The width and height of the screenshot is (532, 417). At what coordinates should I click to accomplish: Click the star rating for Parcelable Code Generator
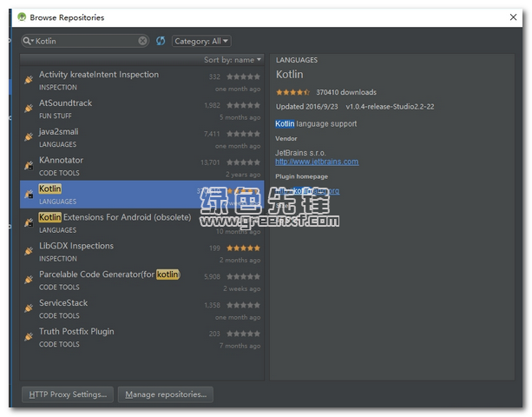point(243,276)
